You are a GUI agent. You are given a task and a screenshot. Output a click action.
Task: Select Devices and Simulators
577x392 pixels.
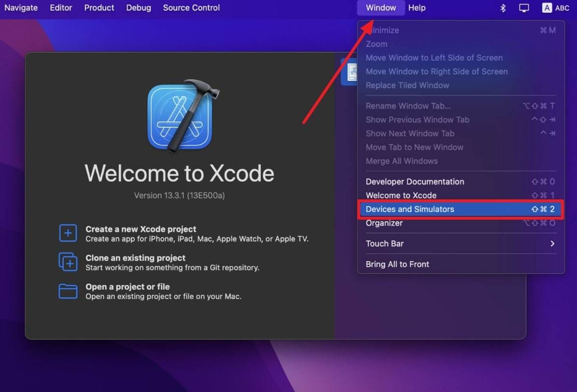[x=461, y=209]
